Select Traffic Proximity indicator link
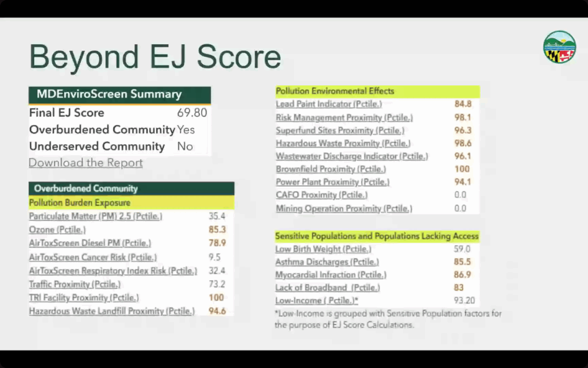This screenshot has width=588, height=368. click(75, 284)
